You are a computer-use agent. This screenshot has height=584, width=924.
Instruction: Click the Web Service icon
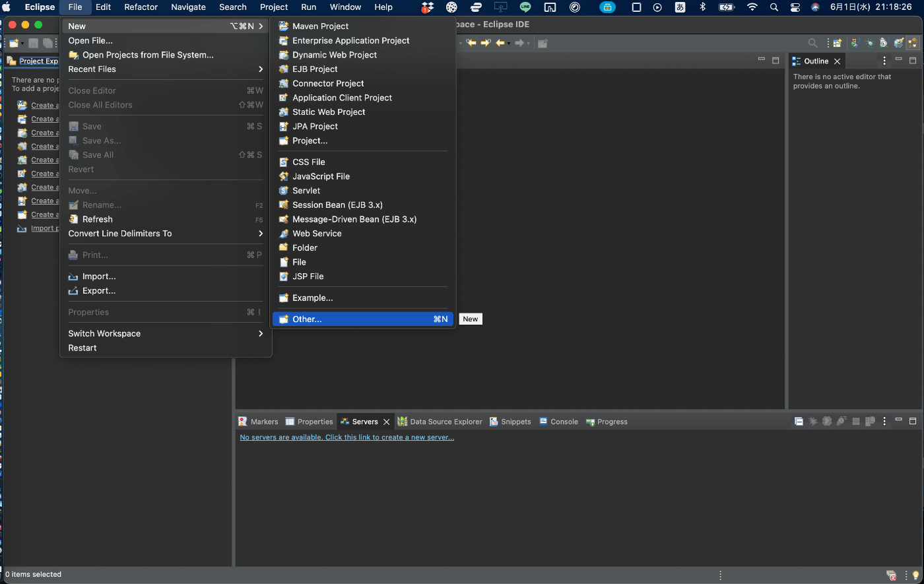(284, 234)
